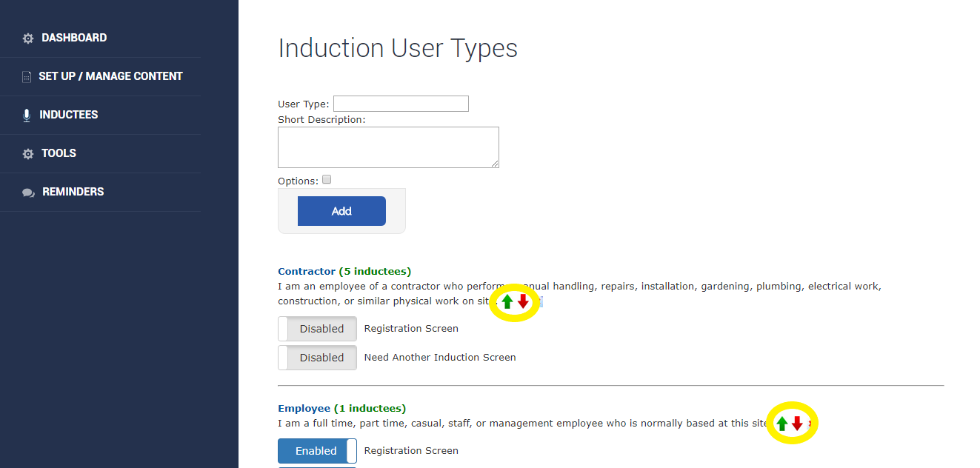
Task: Click the green move-up arrow for Contractor
Action: pyautogui.click(x=507, y=301)
